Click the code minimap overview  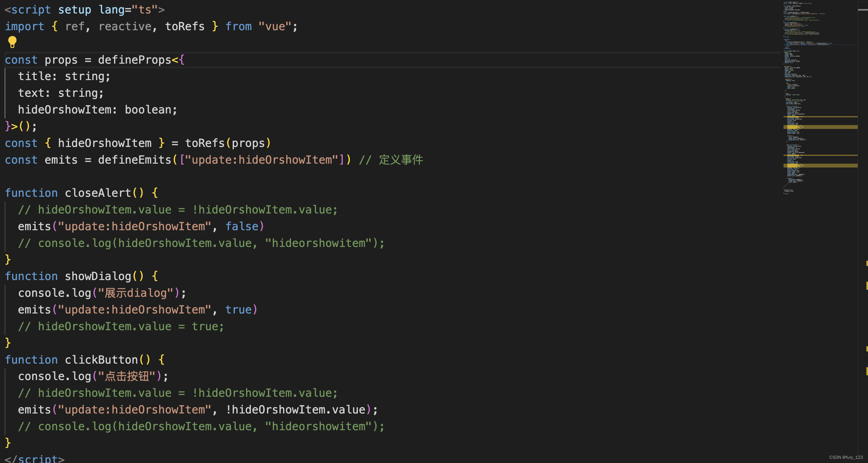[820, 98]
